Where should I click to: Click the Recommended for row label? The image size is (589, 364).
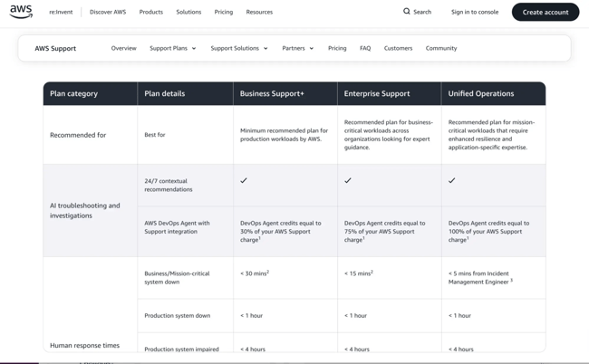[78, 135]
